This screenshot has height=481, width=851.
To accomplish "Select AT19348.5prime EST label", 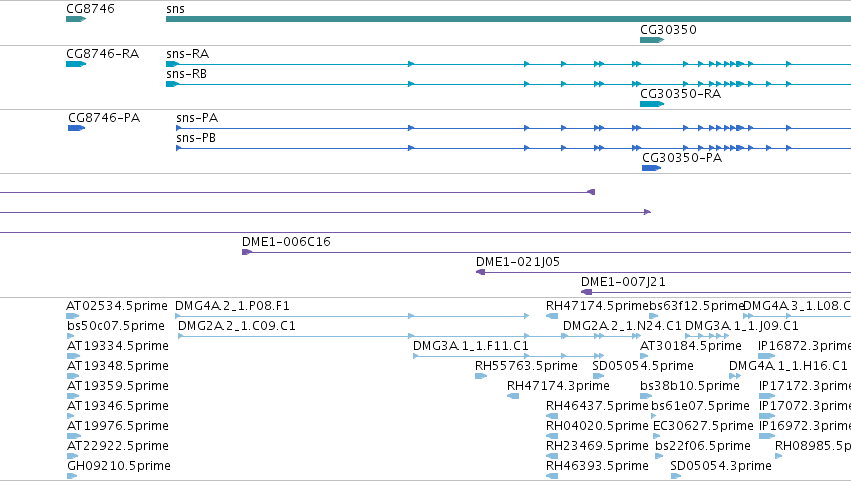I will click(x=118, y=366).
